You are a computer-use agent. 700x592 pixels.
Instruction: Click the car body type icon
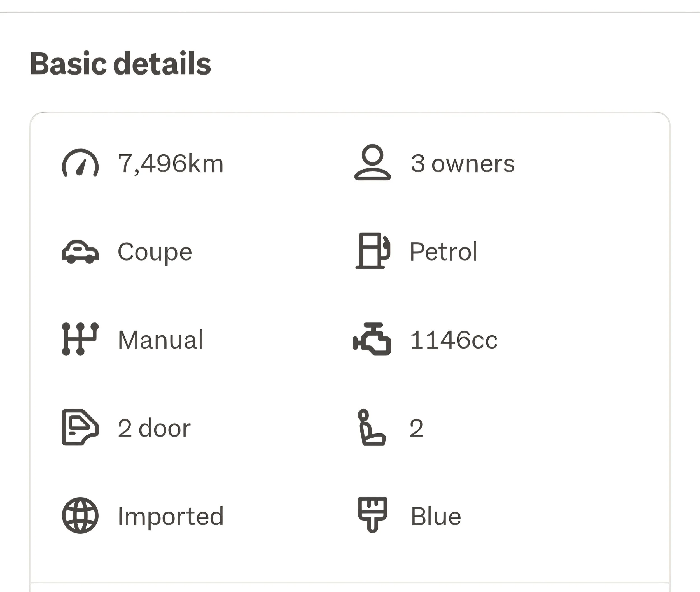tap(80, 252)
